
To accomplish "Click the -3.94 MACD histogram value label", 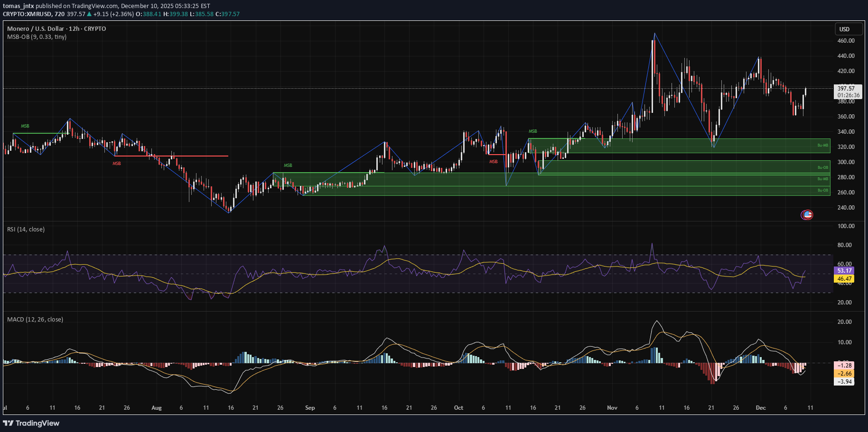I will pyautogui.click(x=844, y=381).
